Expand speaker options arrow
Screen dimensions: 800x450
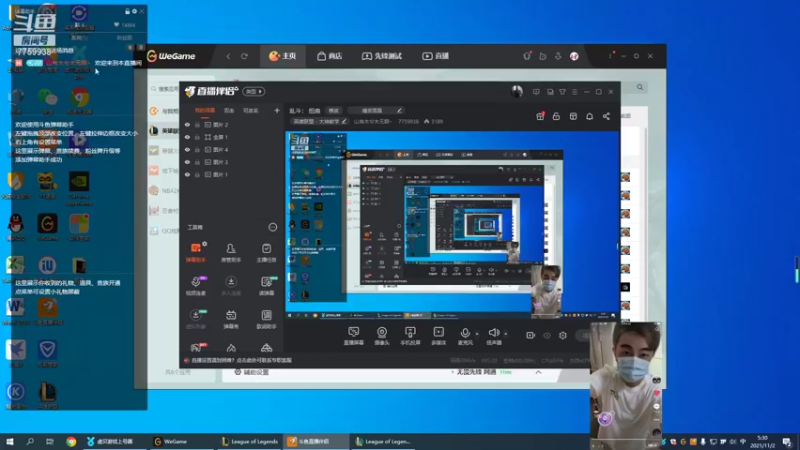click(x=506, y=334)
